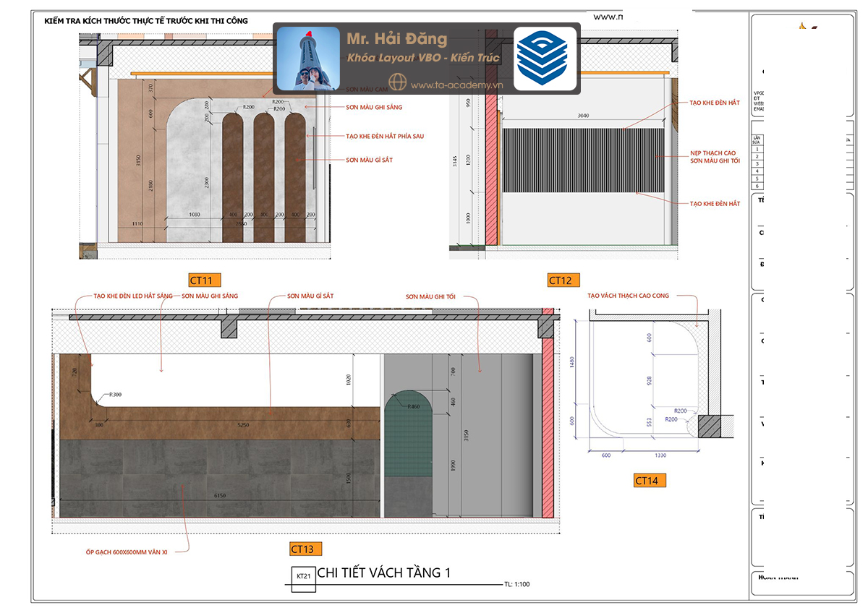Screen dimensions: 868x613
Task: Click the upper 'TẠO KHE ĐÈN HẮT' label in CT12
Action: pos(715,103)
